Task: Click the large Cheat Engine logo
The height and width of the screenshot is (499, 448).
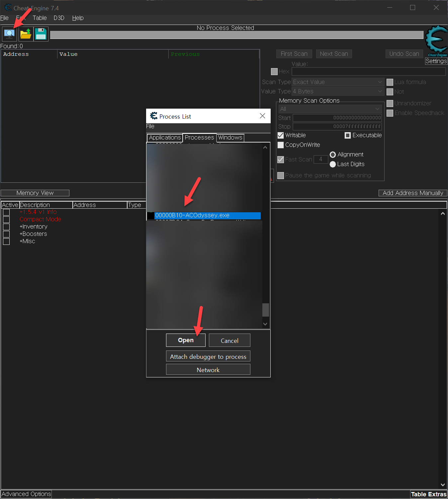Action: [x=436, y=41]
